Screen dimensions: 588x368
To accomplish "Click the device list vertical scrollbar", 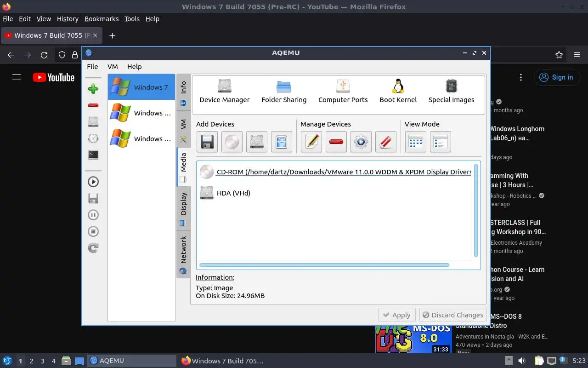I will [x=476, y=210].
